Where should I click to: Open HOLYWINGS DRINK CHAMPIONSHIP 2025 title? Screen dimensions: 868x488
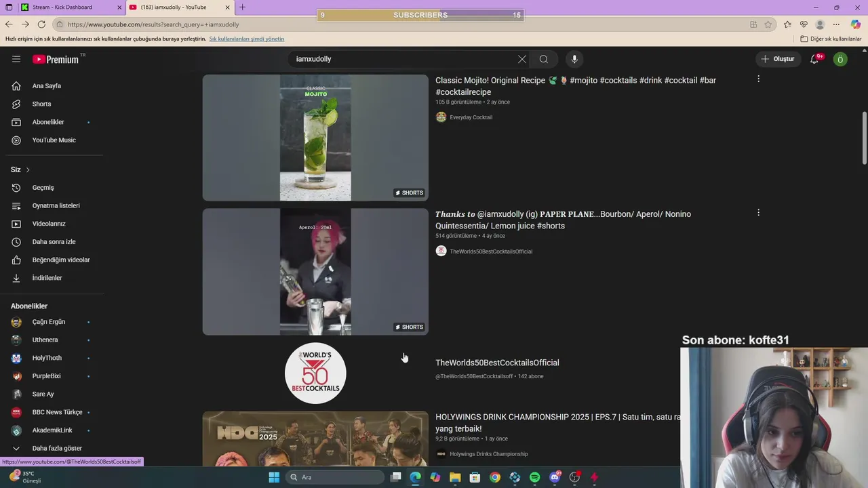pyautogui.click(x=557, y=423)
